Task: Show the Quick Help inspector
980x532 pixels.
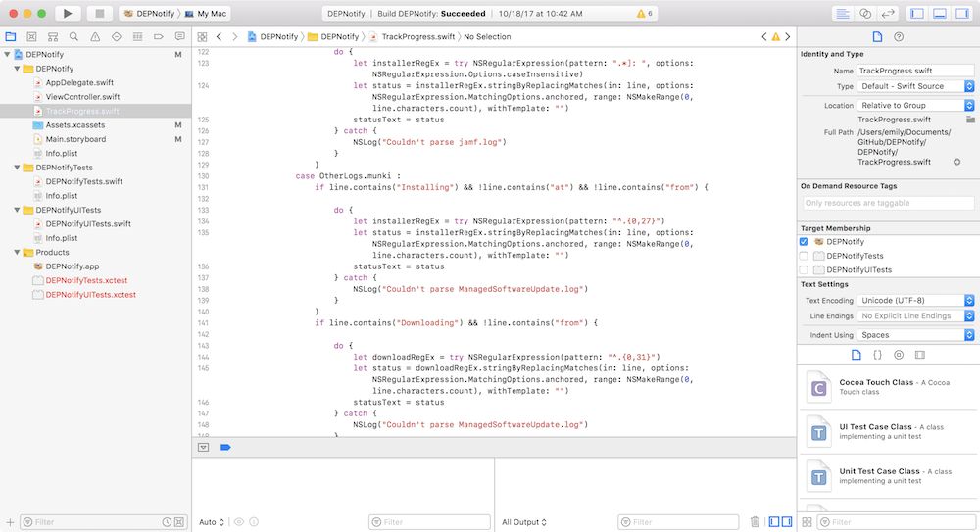Action: click(x=899, y=36)
